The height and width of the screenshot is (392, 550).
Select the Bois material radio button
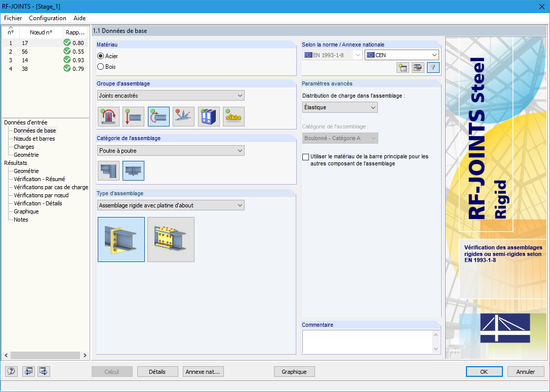[100, 67]
